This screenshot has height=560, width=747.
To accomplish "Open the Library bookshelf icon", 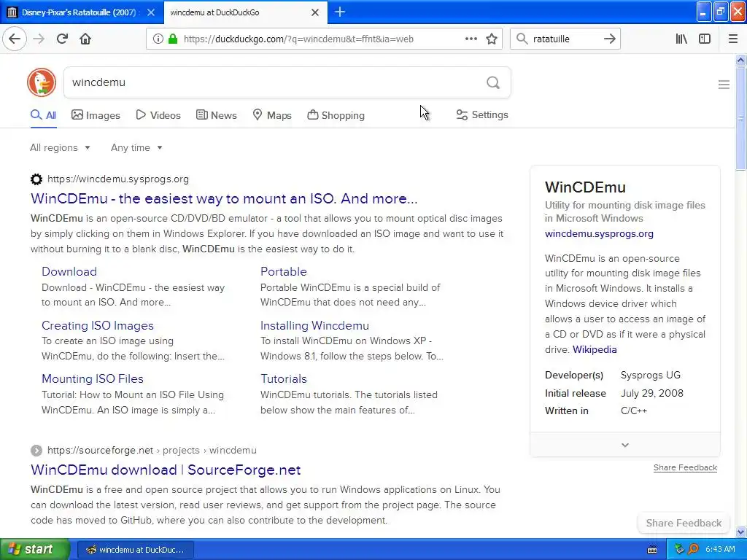I will [681, 39].
